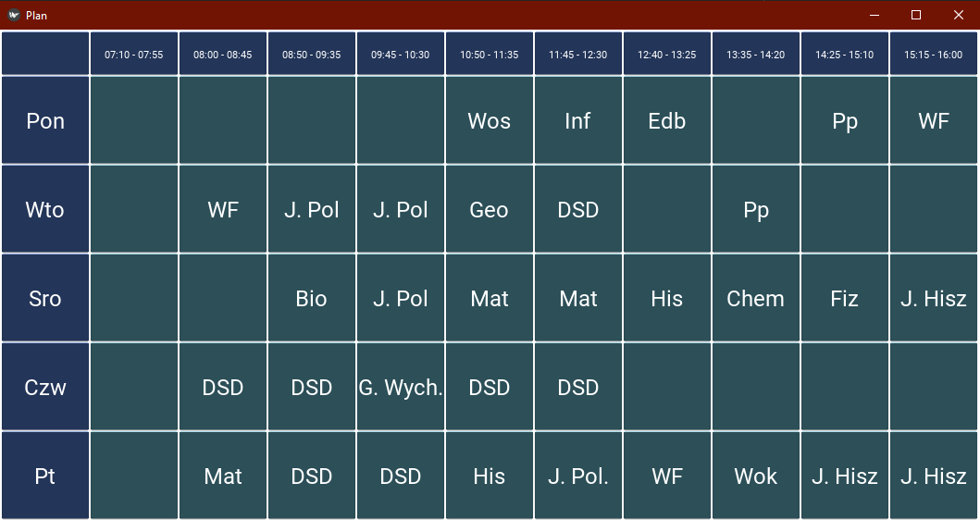This screenshot has width=980, height=520.
Task: Select the Tuesday Geo lesson
Action: coord(490,209)
